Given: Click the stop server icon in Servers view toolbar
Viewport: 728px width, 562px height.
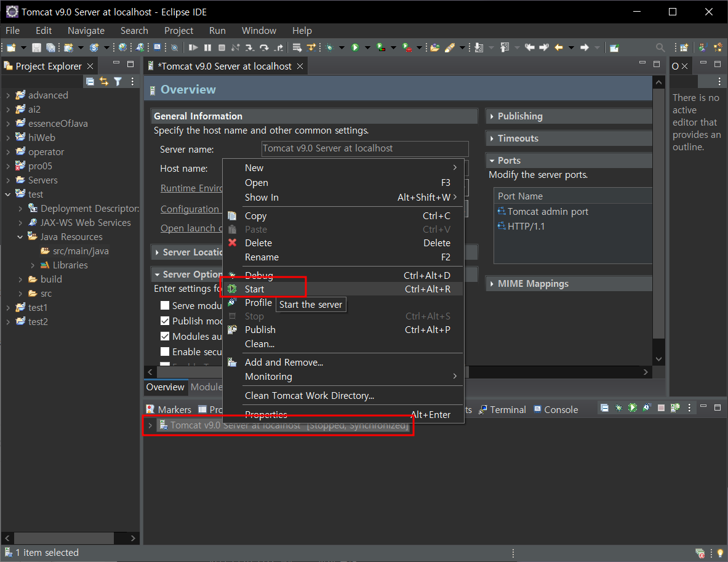Looking at the screenshot, I should coord(661,407).
